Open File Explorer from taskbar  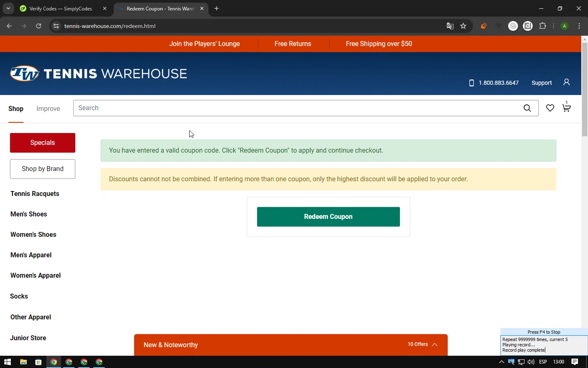coord(23,362)
